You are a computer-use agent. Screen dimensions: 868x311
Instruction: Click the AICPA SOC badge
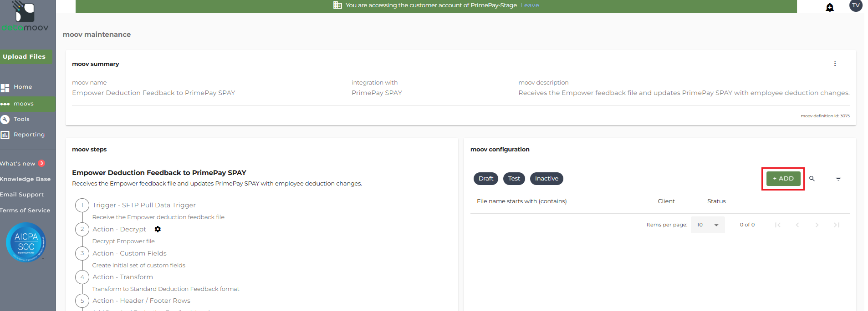tap(26, 242)
